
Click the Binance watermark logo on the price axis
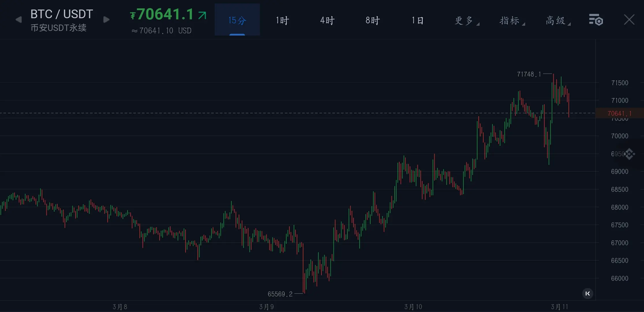coord(630,154)
